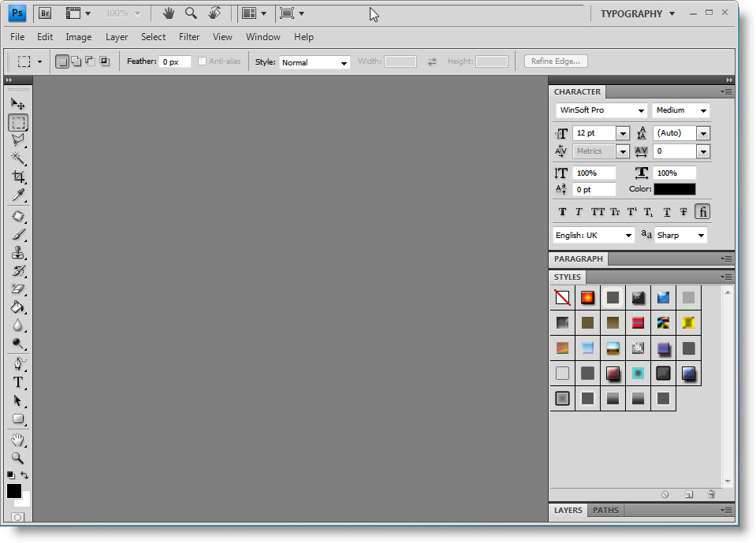The height and width of the screenshot is (543, 756).
Task: Select the Lasso tool
Action: click(x=17, y=140)
